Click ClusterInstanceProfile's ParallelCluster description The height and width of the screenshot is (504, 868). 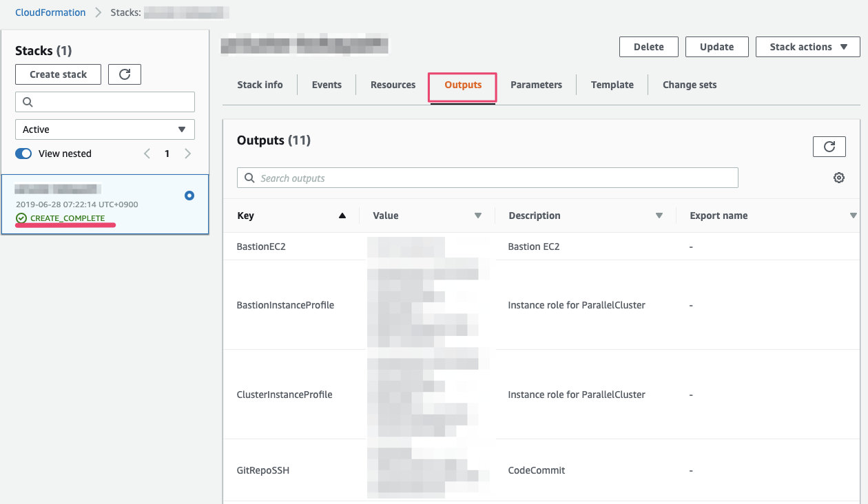[x=577, y=395]
